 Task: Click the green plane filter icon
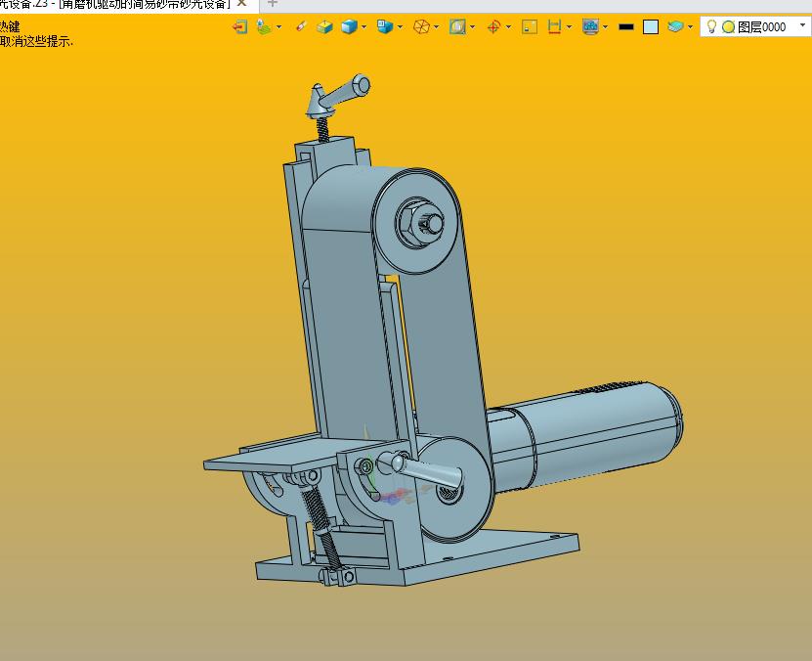(264, 26)
